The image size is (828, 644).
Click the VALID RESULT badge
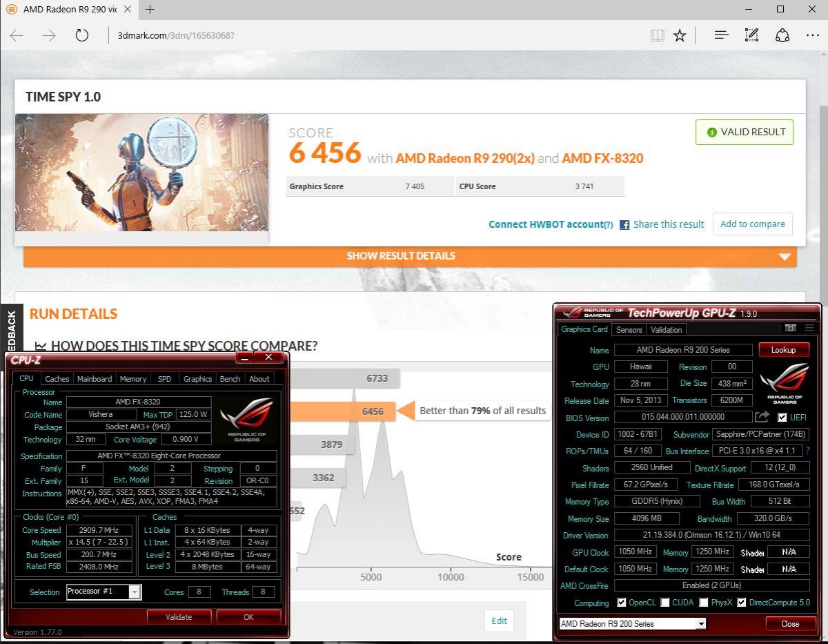[x=745, y=132]
